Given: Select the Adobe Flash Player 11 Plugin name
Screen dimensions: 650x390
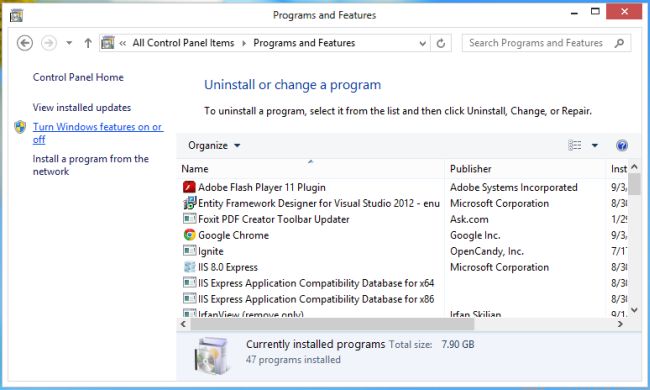Looking at the screenshot, I should click(262, 187).
